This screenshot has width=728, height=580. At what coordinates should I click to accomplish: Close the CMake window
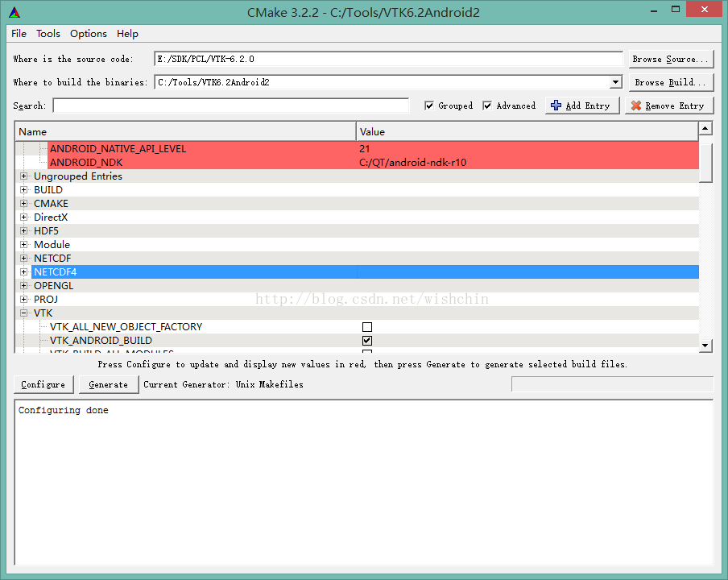pos(705,10)
